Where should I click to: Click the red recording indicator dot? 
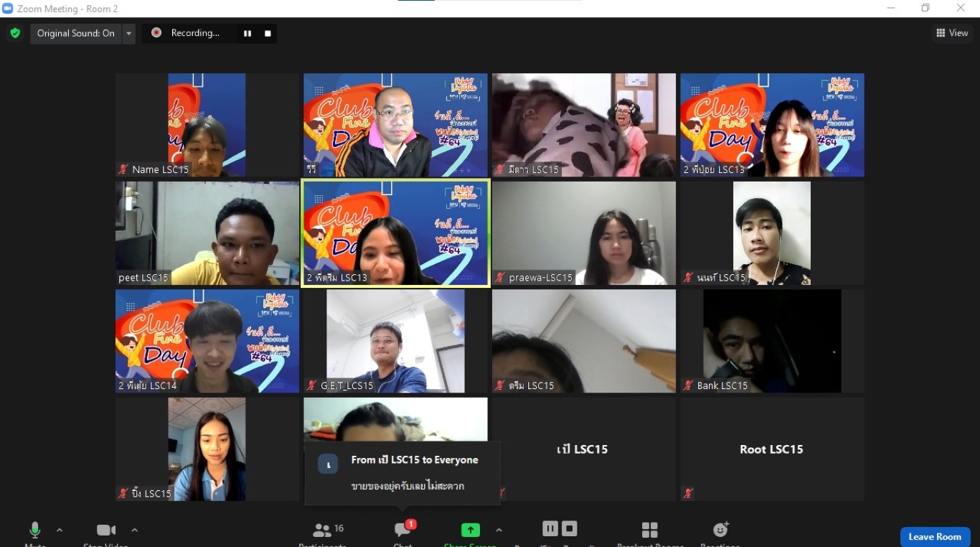coord(156,33)
